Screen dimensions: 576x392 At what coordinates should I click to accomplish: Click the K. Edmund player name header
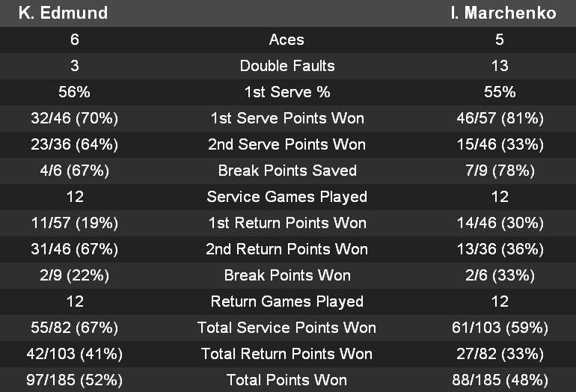click(x=63, y=13)
